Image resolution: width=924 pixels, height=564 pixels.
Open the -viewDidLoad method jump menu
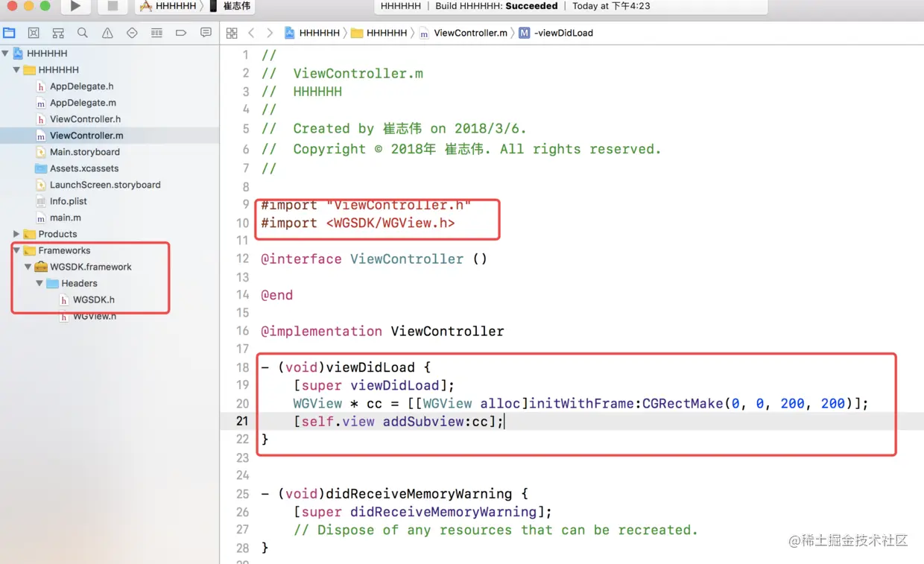click(x=557, y=33)
